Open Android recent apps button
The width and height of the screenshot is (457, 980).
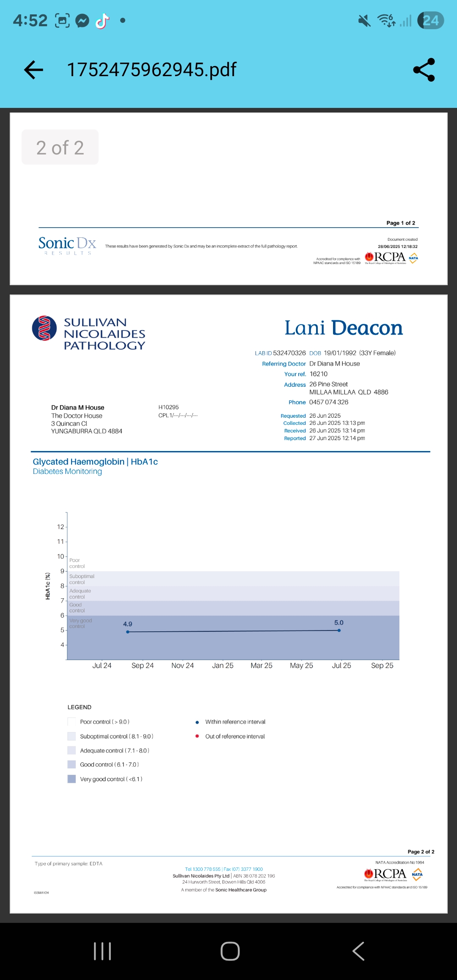102,951
